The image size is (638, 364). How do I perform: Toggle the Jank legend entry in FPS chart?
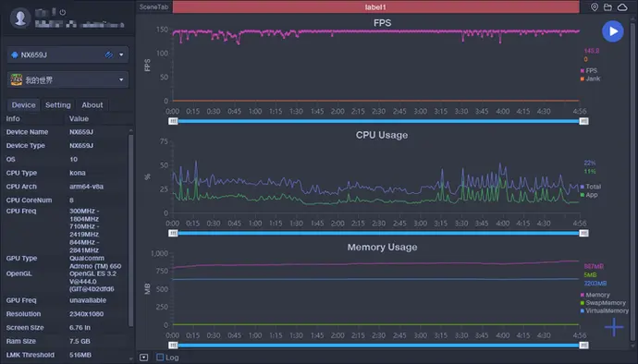click(x=591, y=79)
